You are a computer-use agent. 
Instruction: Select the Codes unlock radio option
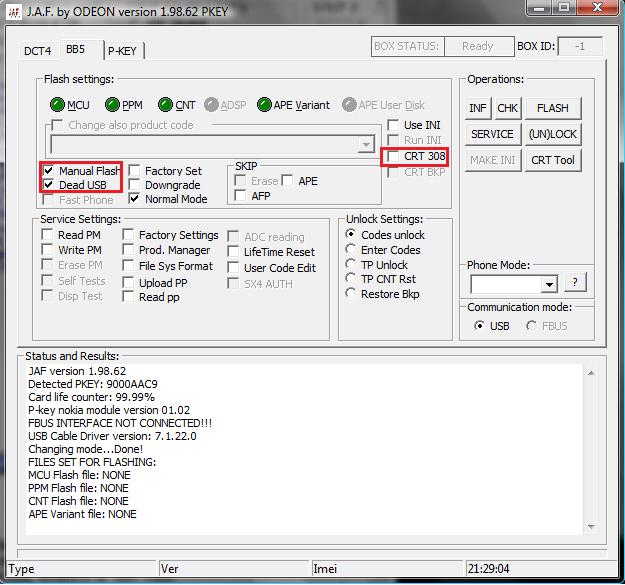click(351, 234)
